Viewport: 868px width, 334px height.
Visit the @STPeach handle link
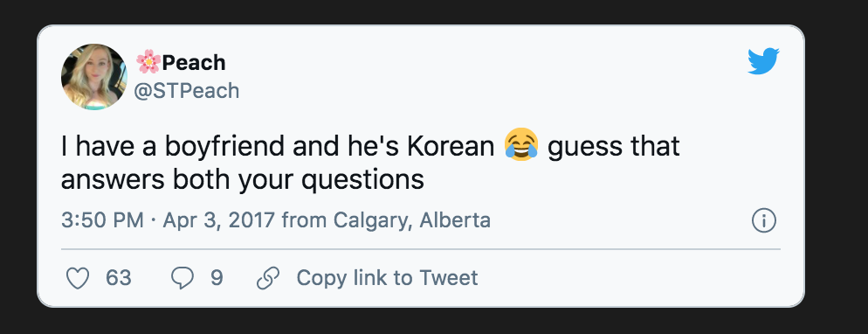[187, 91]
